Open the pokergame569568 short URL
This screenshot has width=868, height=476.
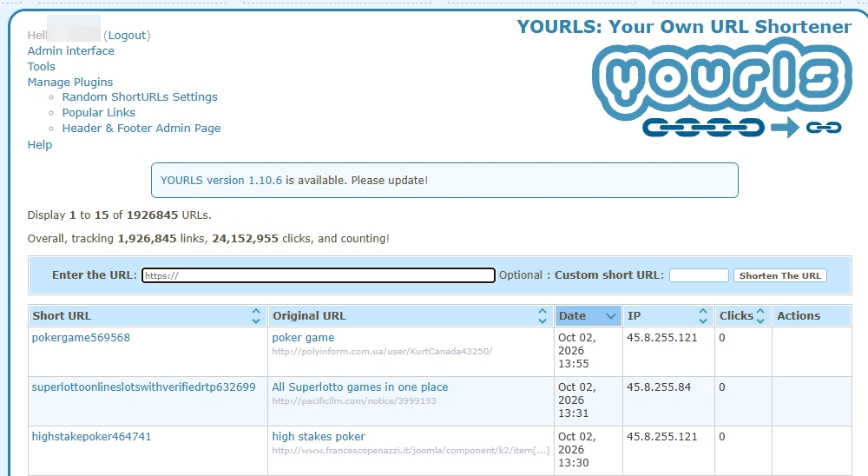(81, 338)
